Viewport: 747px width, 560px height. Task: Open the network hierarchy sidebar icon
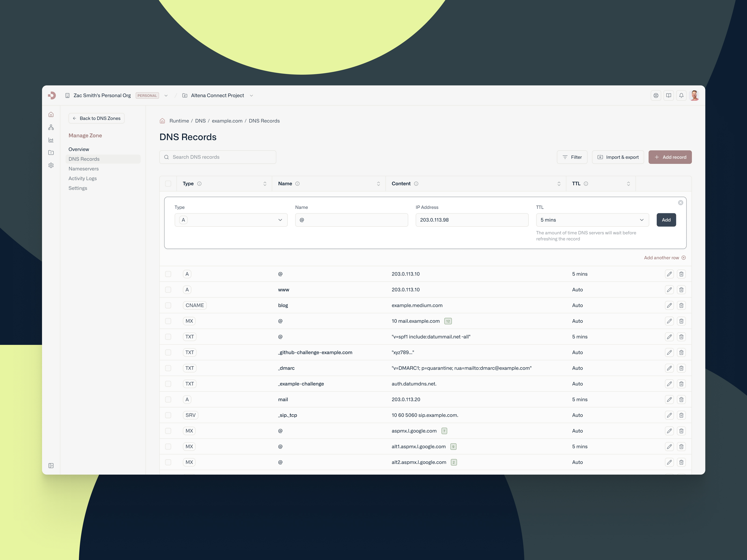(51, 127)
